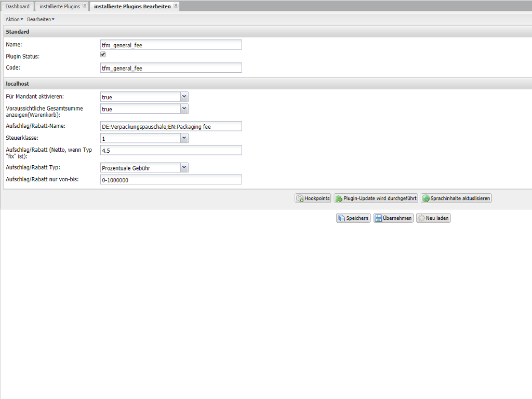
Task: Expand the Aufschlag/Rabatt Typ dropdown
Action: pyautogui.click(x=184, y=167)
